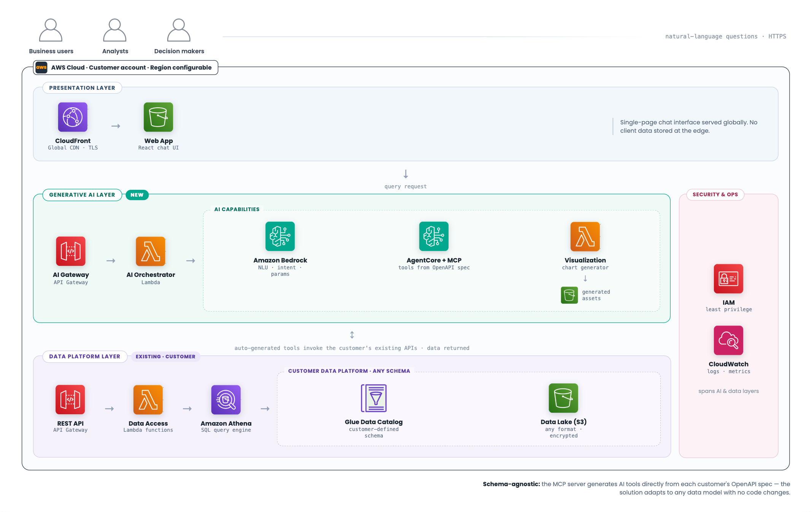
Task: Click the Decision makers person icon
Action: [x=179, y=30]
